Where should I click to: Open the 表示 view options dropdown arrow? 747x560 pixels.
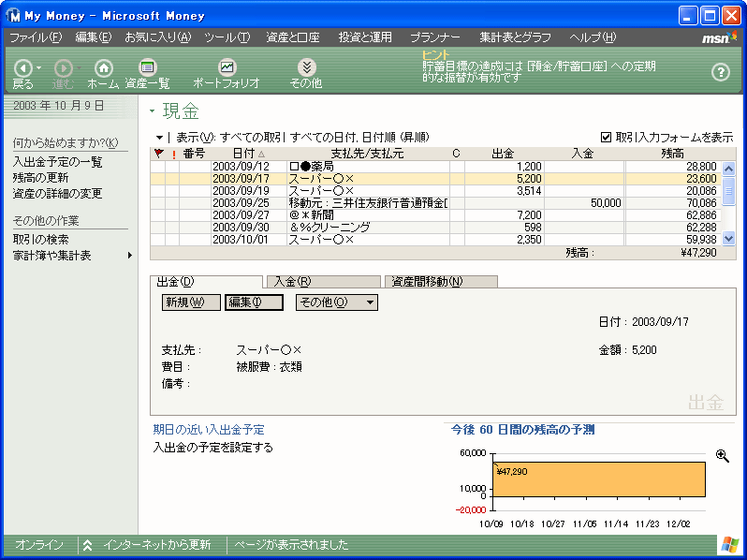pyautogui.click(x=159, y=138)
